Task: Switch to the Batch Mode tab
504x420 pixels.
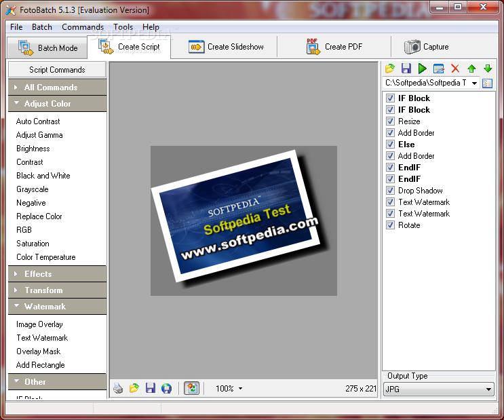Action: click(x=47, y=48)
